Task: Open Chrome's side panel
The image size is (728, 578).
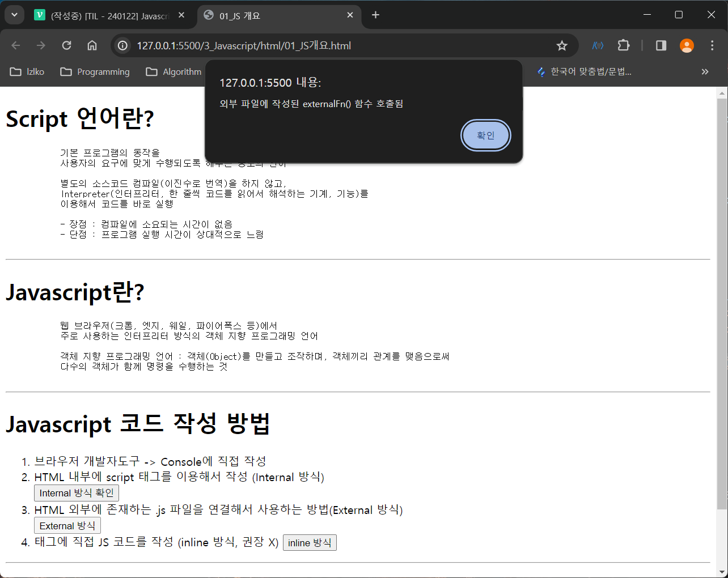Action: pyautogui.click(x=660, y=45)
